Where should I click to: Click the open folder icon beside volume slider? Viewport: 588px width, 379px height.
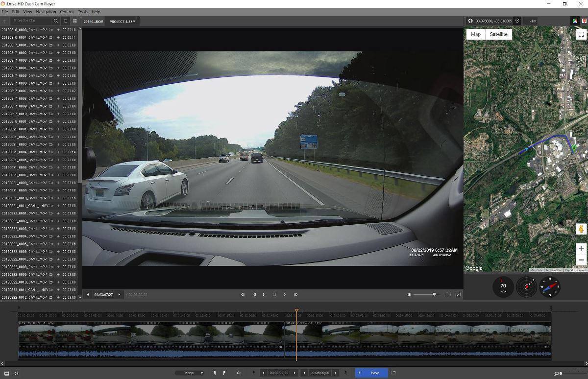[x=448, y=295]
